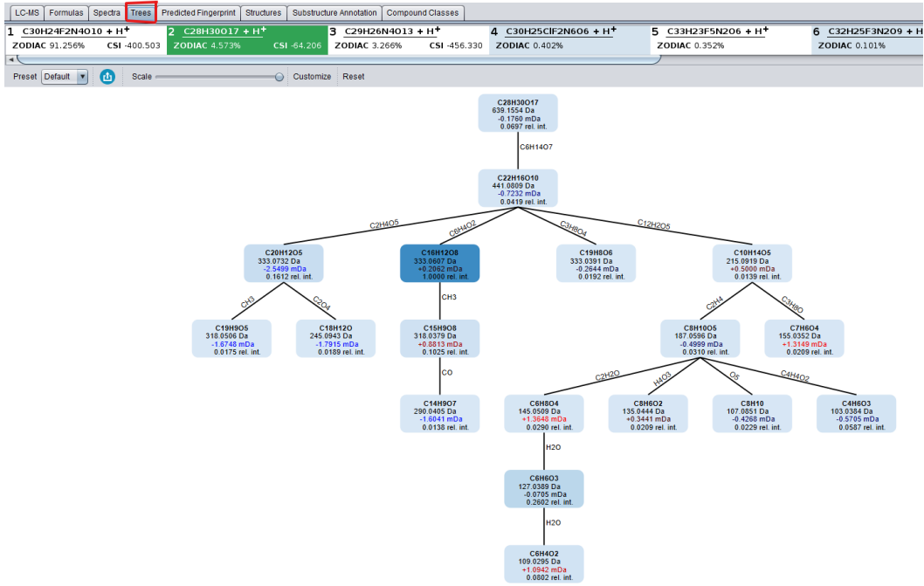Select the root node C28H30O17
This screenshot has width=924, height=586.
tap(518, 114)
